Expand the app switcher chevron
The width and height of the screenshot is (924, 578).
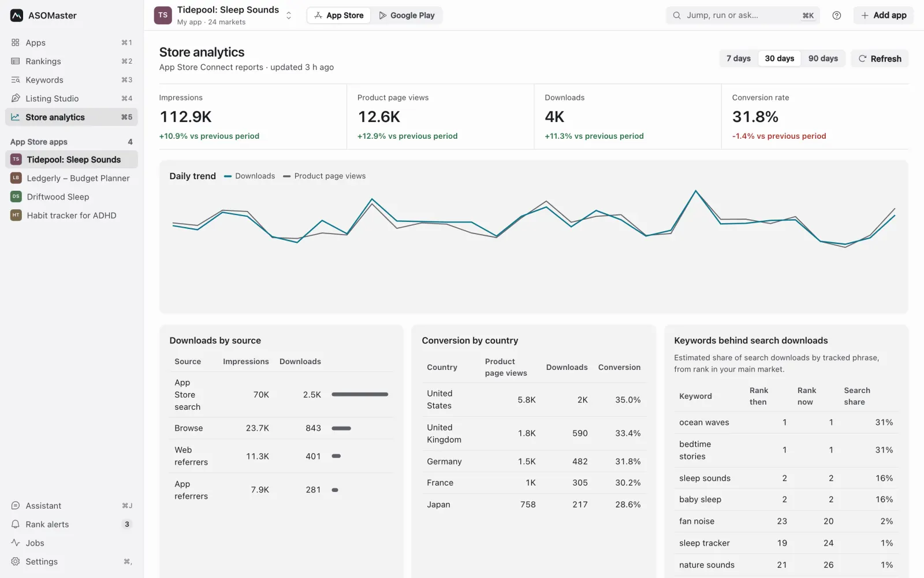(289, 16)
